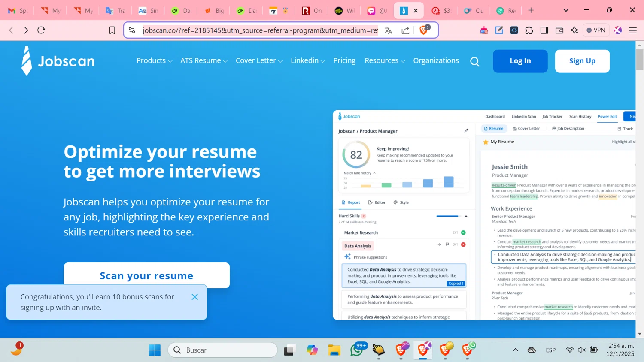Switch to the Re tab
The height and width of the screenshot is (362, 644).
[x=506, y=11]
